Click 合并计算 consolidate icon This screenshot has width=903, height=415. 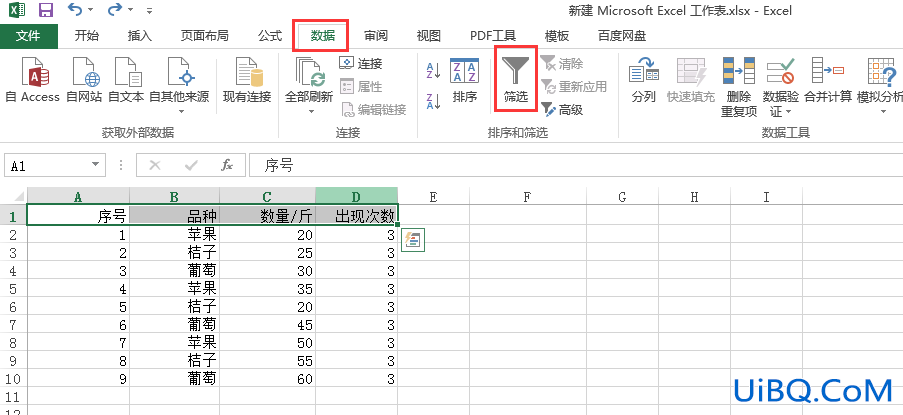click(828, 71)
